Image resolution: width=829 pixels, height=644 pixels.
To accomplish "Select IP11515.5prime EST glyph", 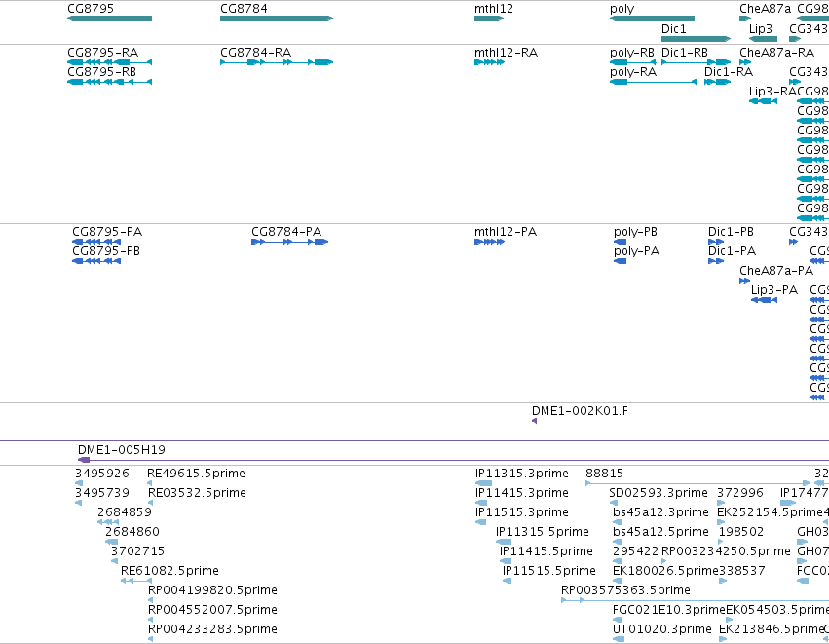I will click(507, 581).
